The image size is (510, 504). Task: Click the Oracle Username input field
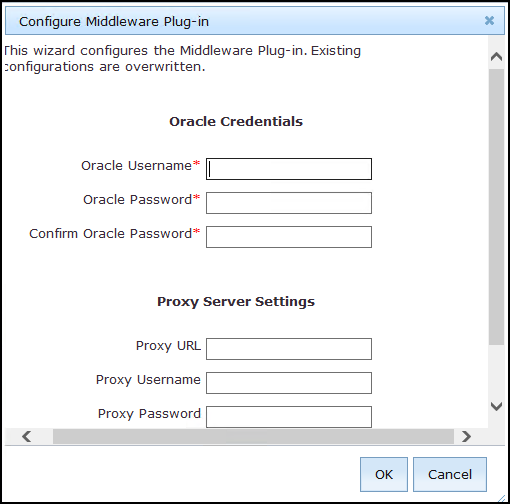[x=289, y=169]
